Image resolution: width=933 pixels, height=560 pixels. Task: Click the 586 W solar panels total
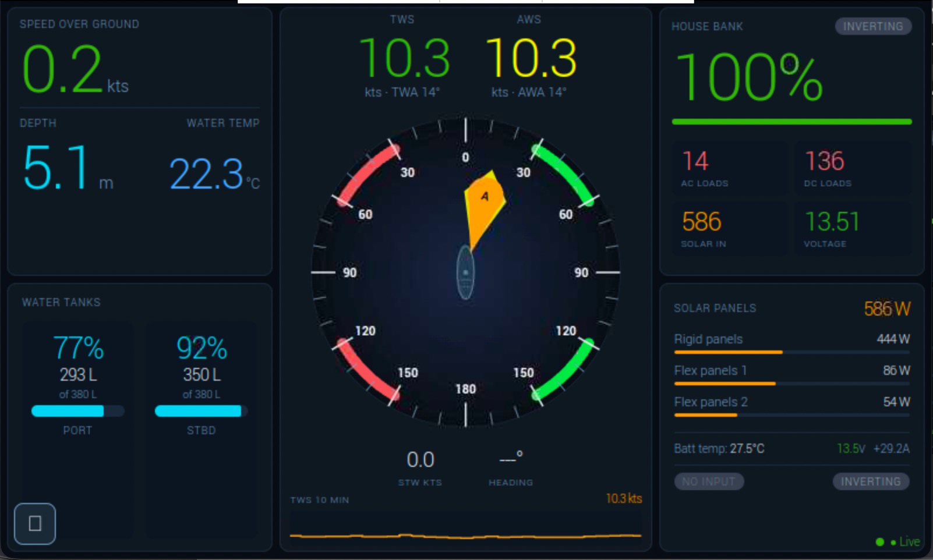coord(887,309)
